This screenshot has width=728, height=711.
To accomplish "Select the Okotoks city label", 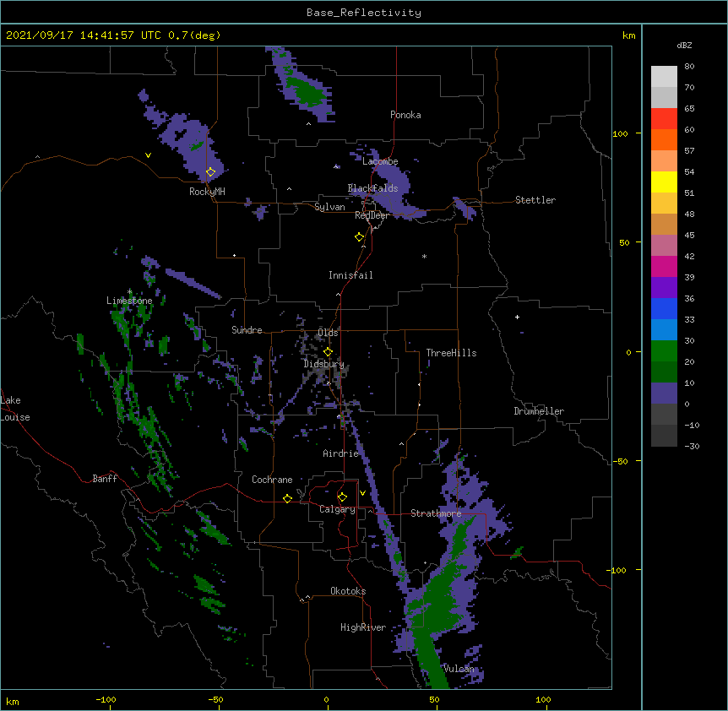I will pos(348,591).
